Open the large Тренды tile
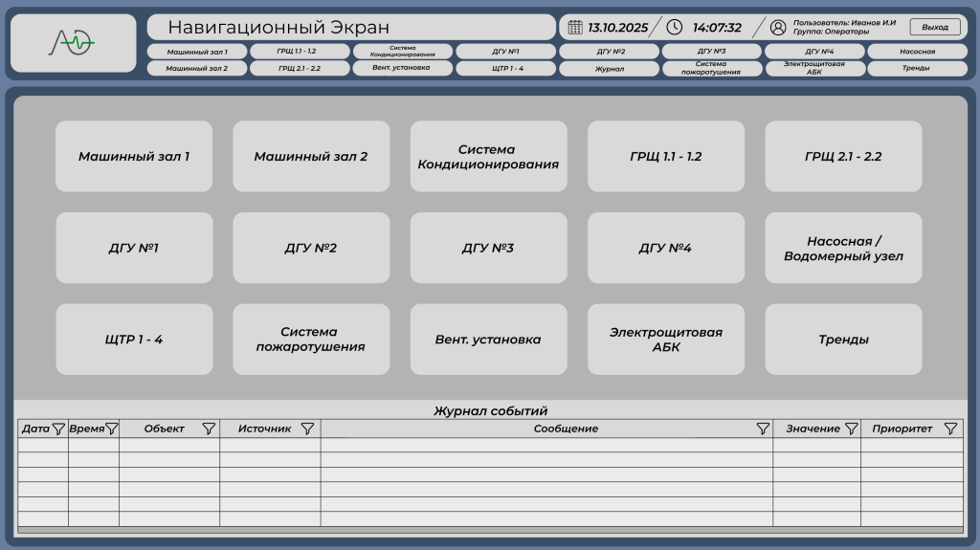 [843, 340]
